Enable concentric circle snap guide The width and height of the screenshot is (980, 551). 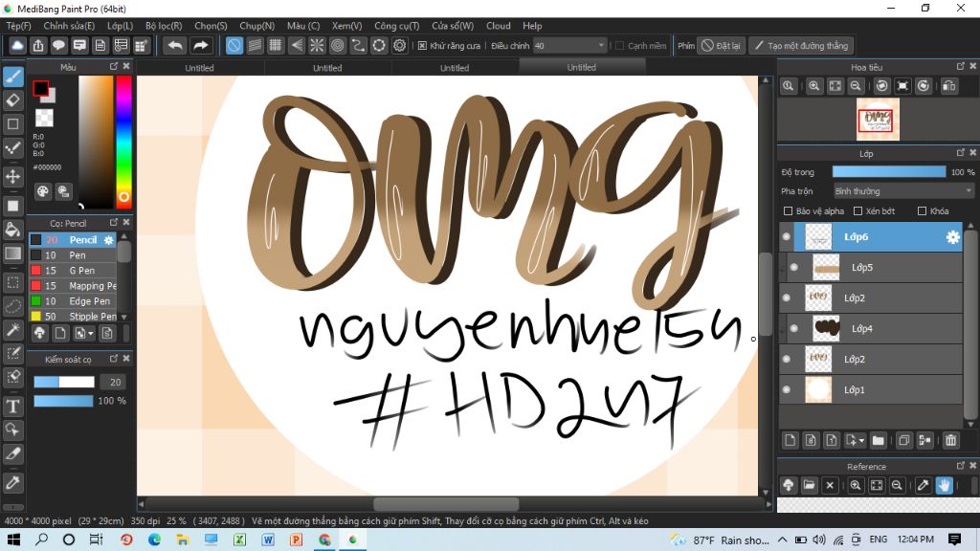338,46
